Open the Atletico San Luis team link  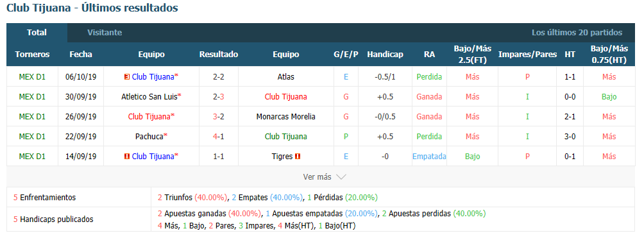coord(149,96)
